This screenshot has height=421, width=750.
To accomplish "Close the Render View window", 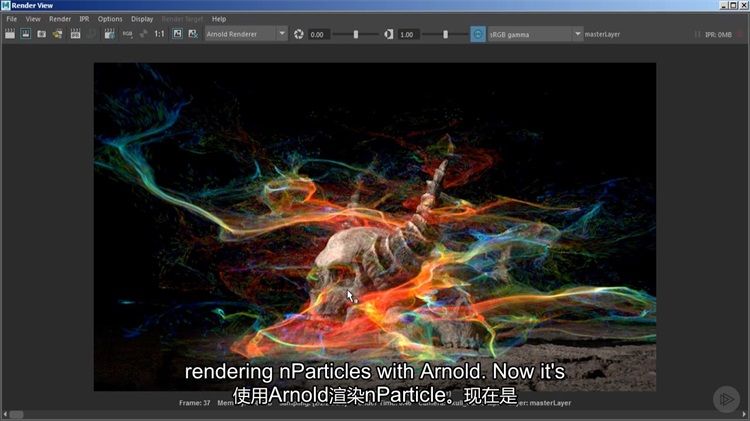I will click(x=744, y=5).
